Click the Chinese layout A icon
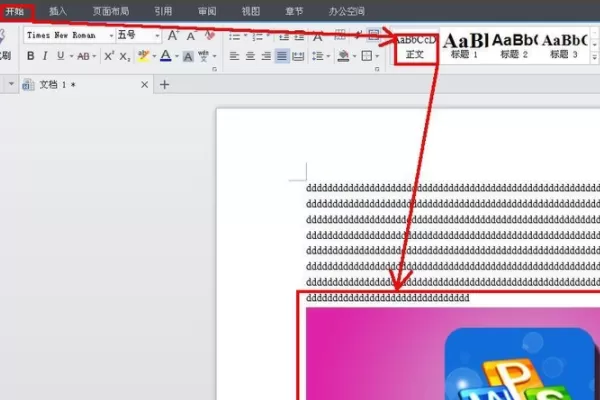 (x=317, y=37)
